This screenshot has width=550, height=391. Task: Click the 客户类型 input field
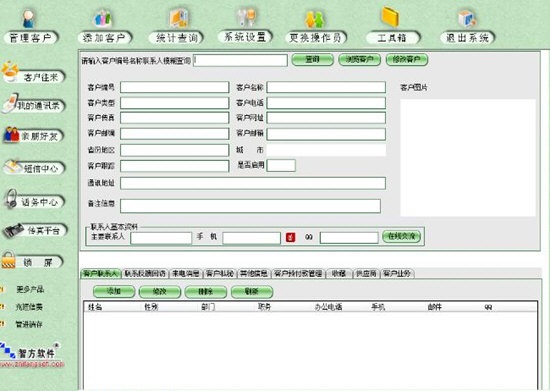point(175,103)
